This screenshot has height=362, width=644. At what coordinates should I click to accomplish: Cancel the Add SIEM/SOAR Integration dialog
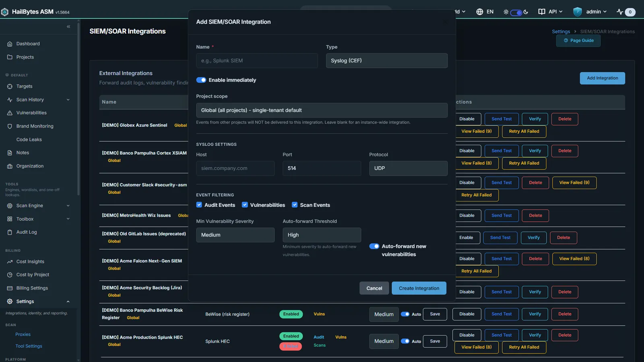pos(374,288)
